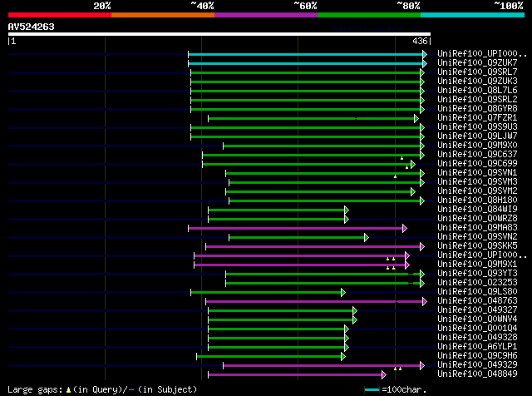Select the UniRef100_Q9C637 label
The width and height of the screenshot is (532, 396).
pyautogui.click(x=477, y=155)
